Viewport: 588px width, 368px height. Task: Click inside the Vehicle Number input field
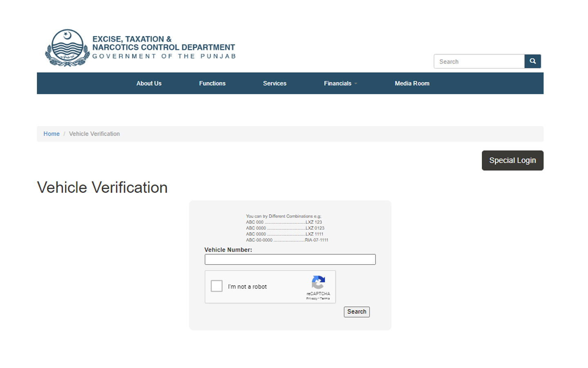point(290,259)
